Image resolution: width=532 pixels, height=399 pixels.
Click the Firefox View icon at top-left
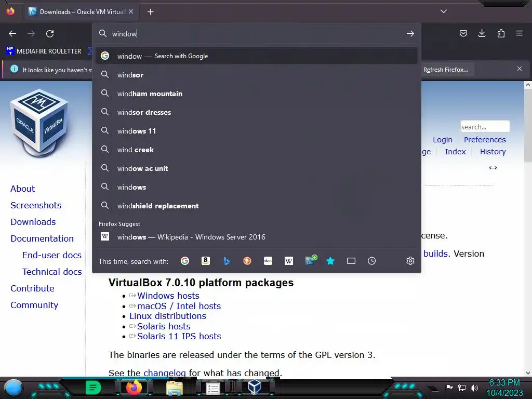tap(10, 11)
